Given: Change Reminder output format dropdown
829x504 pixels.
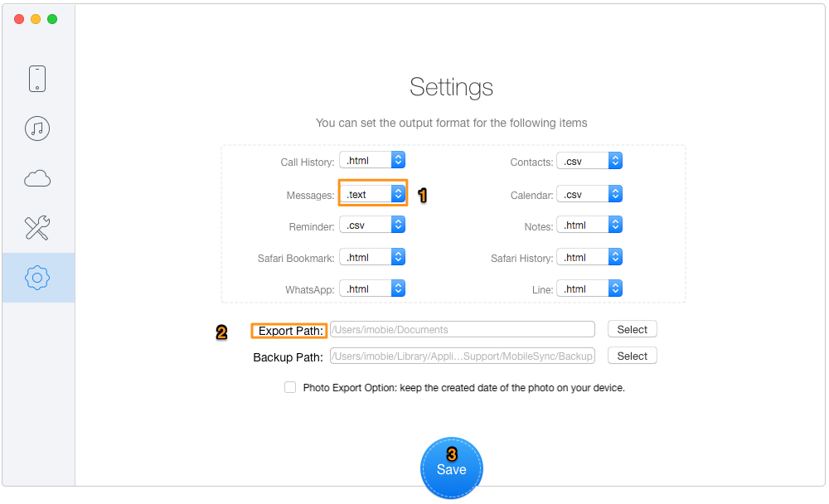Looking at the screenshot, I should 372,225.
